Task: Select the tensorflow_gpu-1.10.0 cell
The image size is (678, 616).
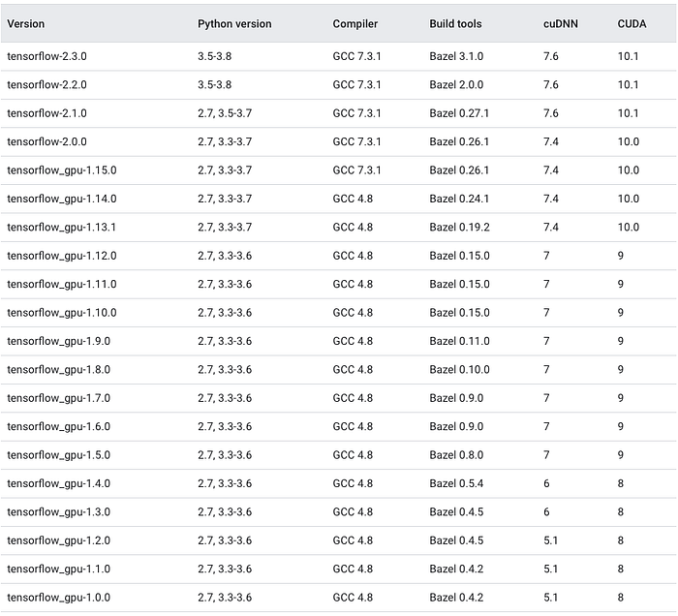Action: click(62, 313)
